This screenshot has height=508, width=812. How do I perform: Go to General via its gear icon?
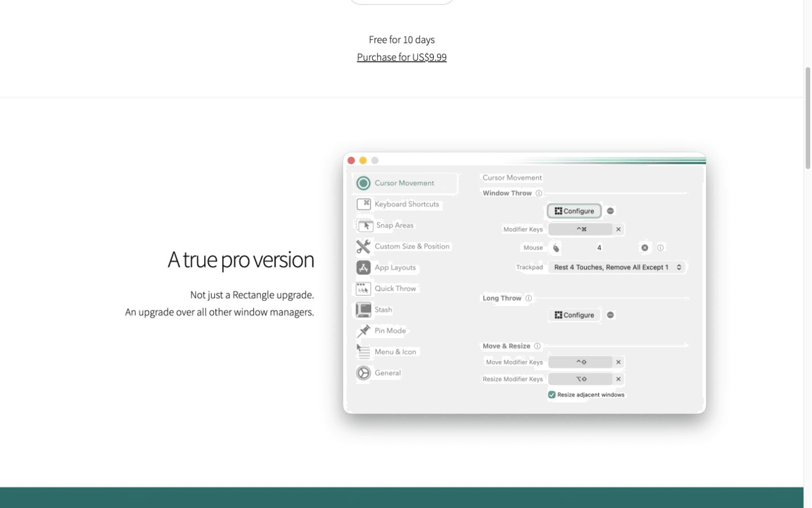click(364, 373)
